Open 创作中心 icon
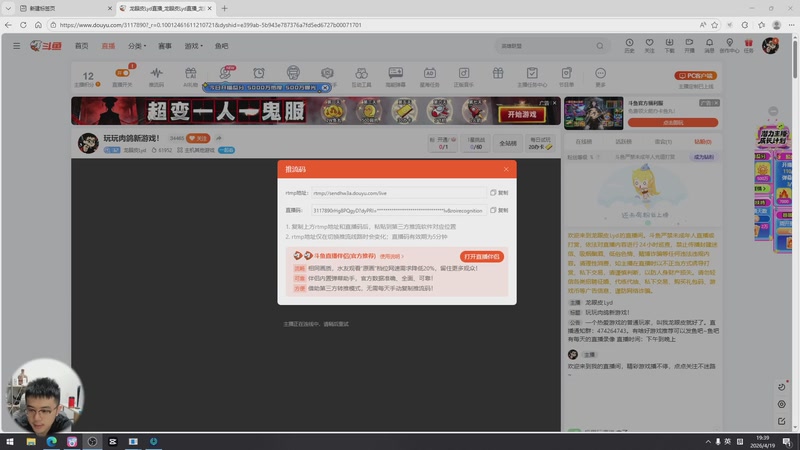Screen dimensions: 800x450 click(x=729, y=45)
